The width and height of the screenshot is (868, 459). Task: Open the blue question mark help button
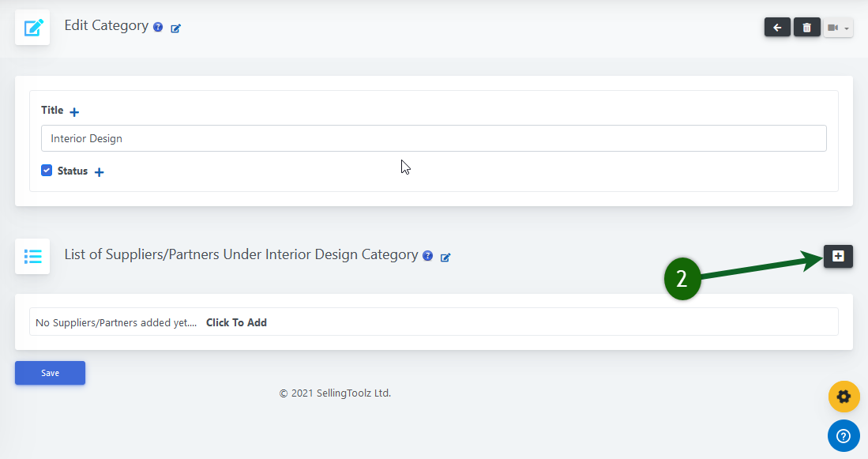[844, 435]
